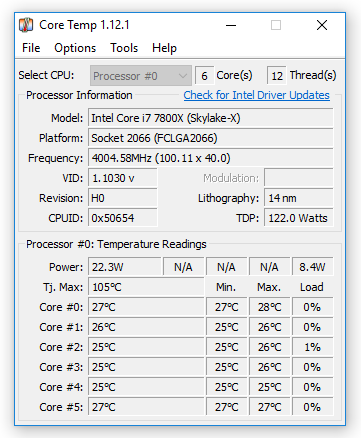Click the VID value 1.1030 v
Image resolution: width=361 pixels, height=438 pixels.
pyautogui.click(x=123, y=178)
